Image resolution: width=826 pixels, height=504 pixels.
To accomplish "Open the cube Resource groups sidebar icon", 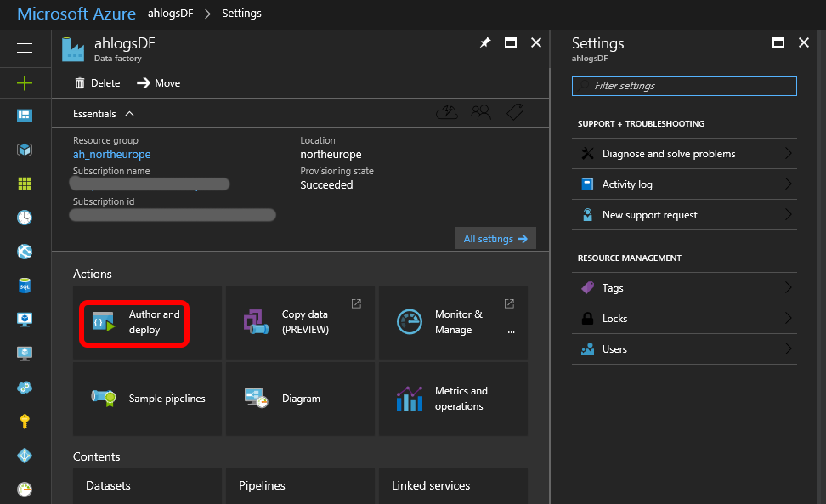I will (25, 150).
